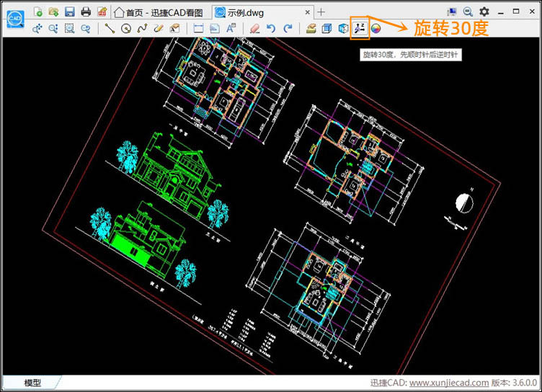
Task: Select the pencil freehand tool
Action: click(159, 28)
